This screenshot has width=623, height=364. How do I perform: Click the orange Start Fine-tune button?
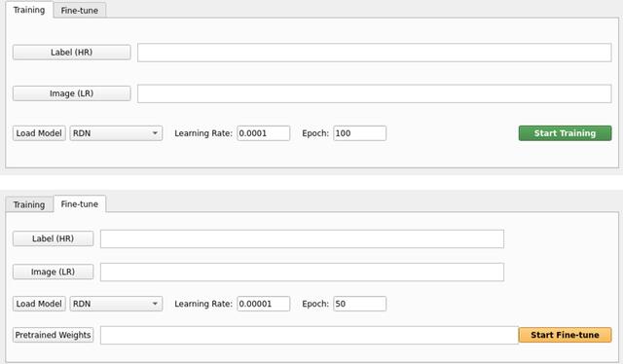tap(565, 335)
